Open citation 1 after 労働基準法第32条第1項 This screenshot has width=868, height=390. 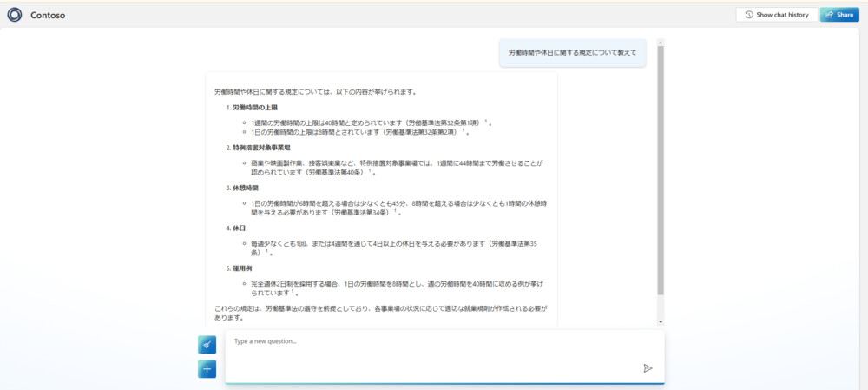pos(486,122)
